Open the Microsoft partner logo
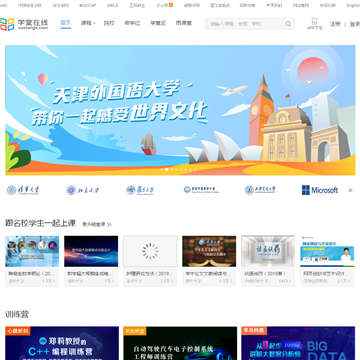The width and height of the screenshot is (360, 360). point(320,190)
